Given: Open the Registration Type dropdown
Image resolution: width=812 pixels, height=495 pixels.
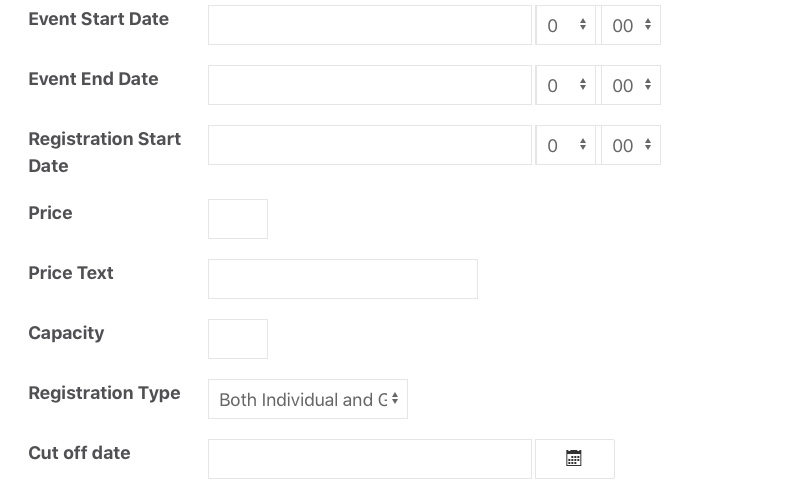Looking at the screenshot, I should 307,399.
